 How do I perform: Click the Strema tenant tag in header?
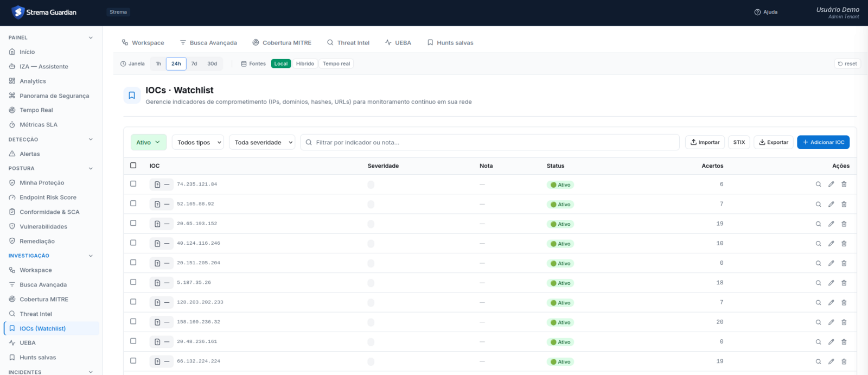[118, 12]
